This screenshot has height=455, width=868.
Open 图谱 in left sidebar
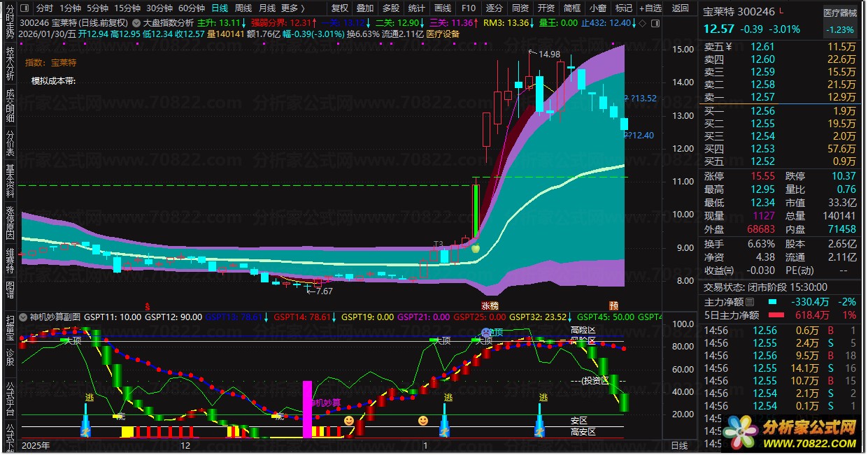10,291
